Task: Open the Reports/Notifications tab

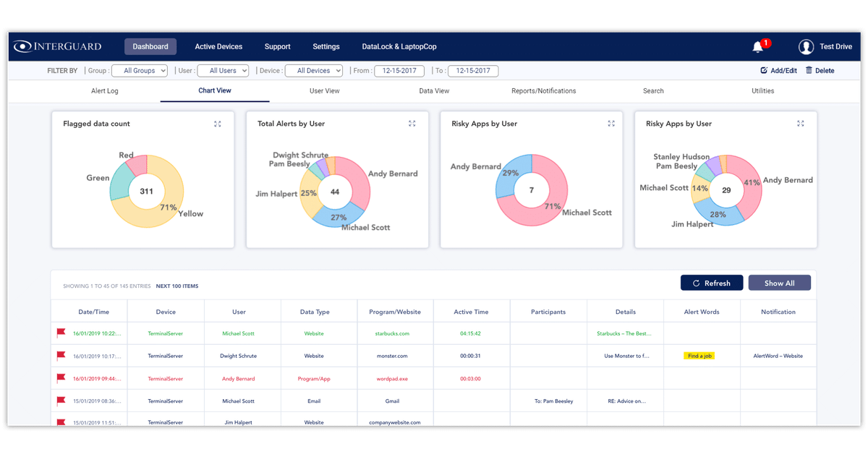Action: [544, 91]
